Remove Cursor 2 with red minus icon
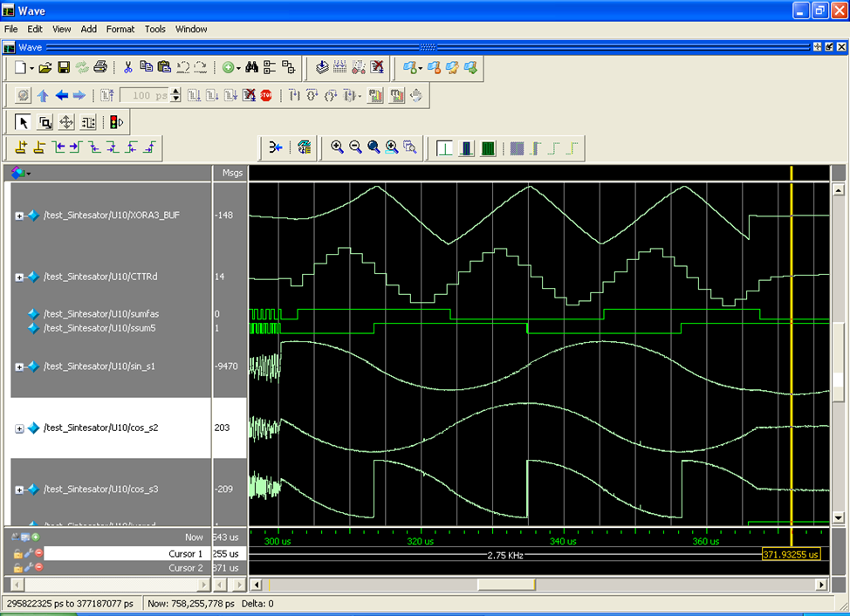850x616 pixels. tap(38, 568)
